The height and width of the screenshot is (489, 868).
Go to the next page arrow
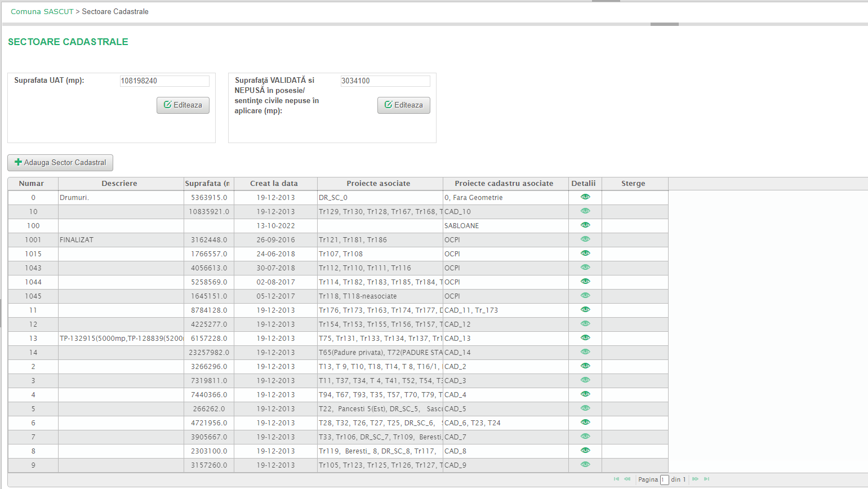(x=695, y=479)
